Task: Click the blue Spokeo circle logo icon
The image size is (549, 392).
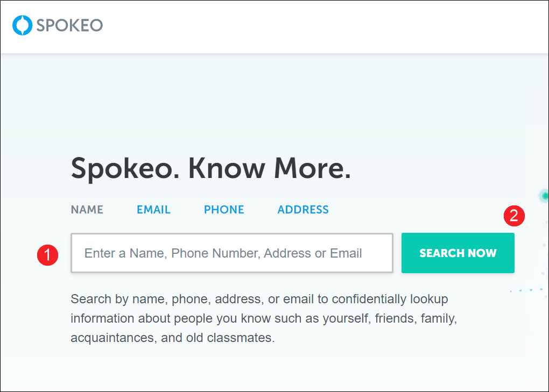Action: pyautogui.click(x=23, y=25)
